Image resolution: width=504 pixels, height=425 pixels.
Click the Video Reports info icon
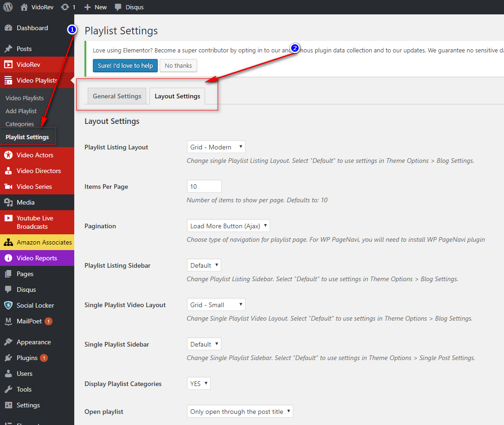[x=8, y=258]
